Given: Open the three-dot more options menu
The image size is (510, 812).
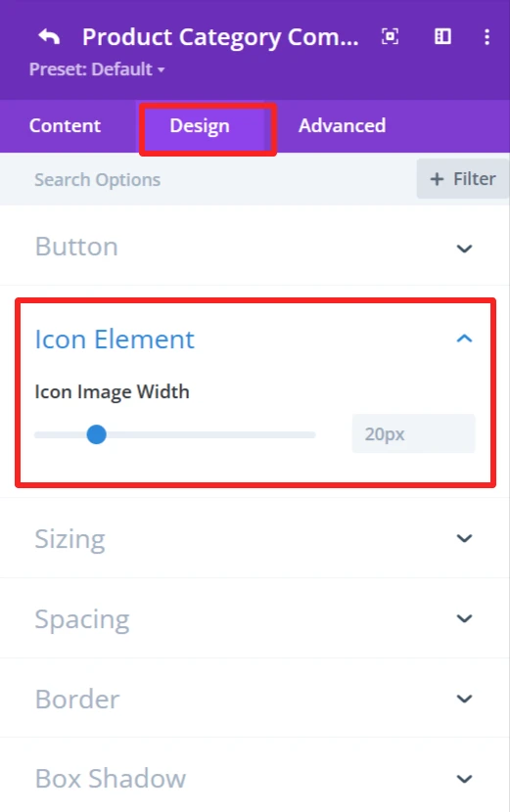Looking at the screenshot, I should (x=487, y=37).
